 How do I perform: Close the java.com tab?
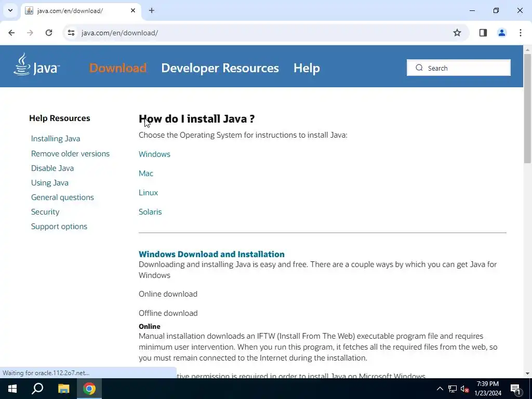pyautogui.click(x=133, y=10)
